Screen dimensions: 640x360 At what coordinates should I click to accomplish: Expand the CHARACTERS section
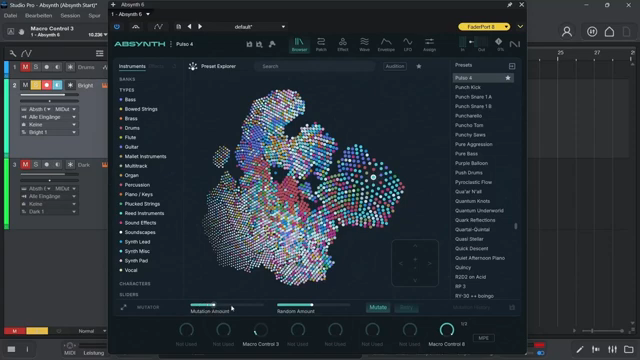(x=135, y=284)
